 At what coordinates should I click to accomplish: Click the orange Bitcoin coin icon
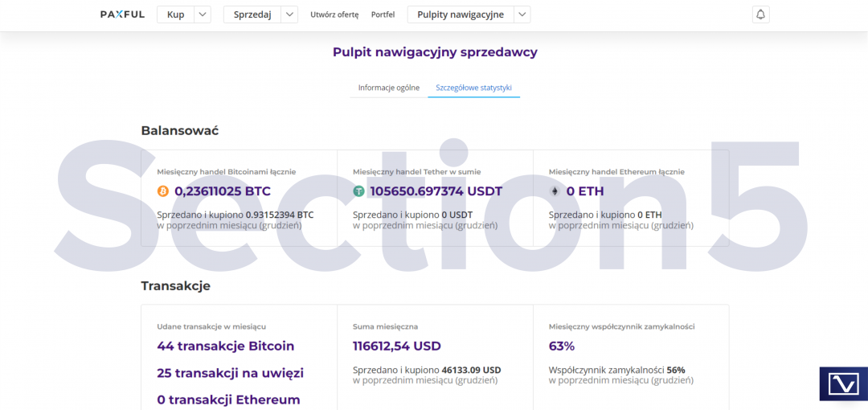pyautogui.click(x=163, y=191)
